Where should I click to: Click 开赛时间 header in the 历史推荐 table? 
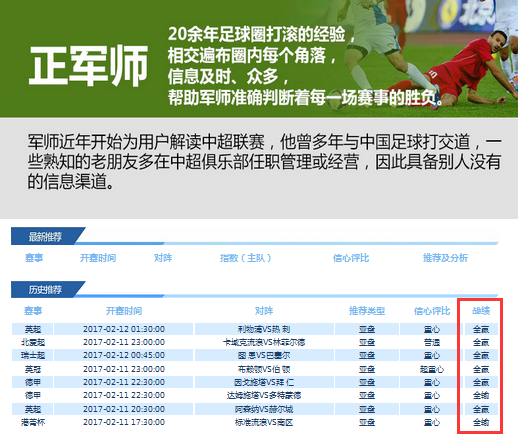pos(124,311)
